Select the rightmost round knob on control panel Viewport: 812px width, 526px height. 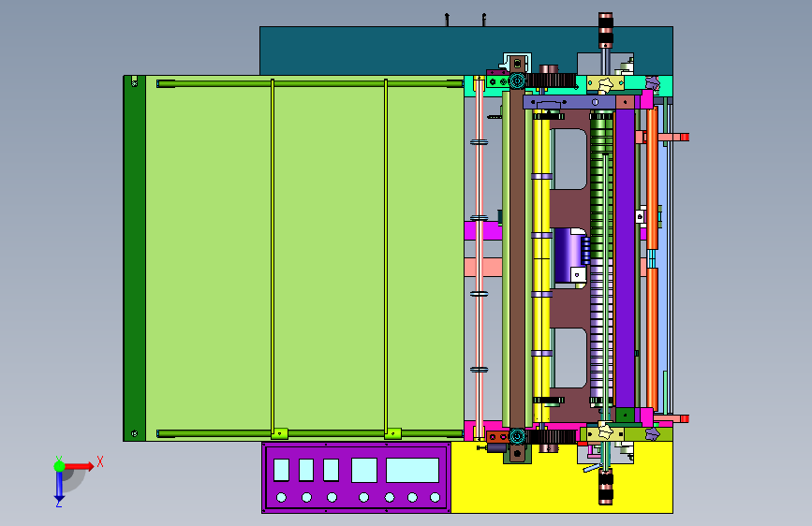click(x=435, y=498)
